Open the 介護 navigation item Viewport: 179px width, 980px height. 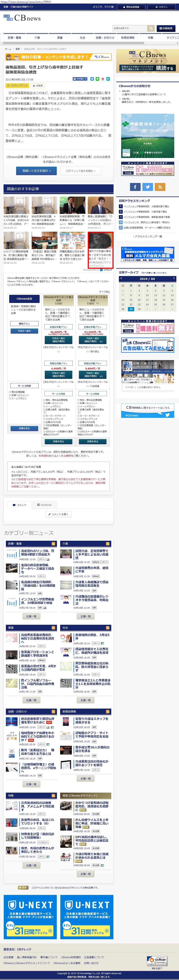pyautogui.click(x=37, y=38)
